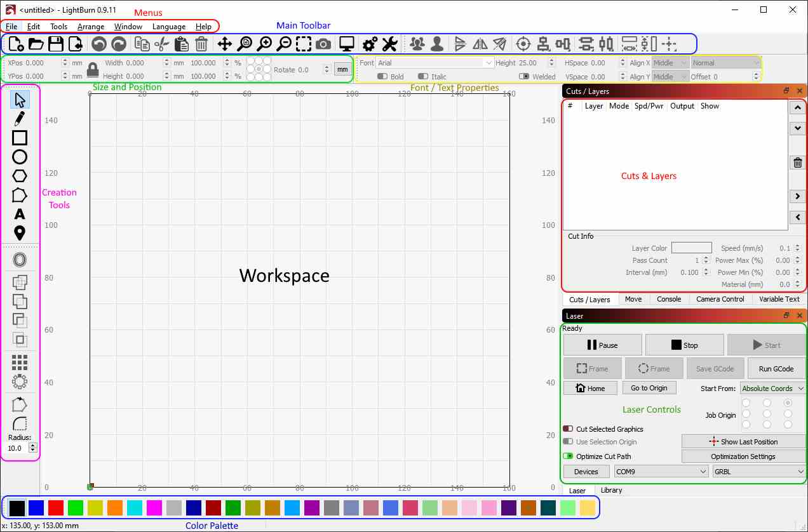Select the Position Laser marker tool
This screenshot has height=532, width=808.
(x=20, y=233)
